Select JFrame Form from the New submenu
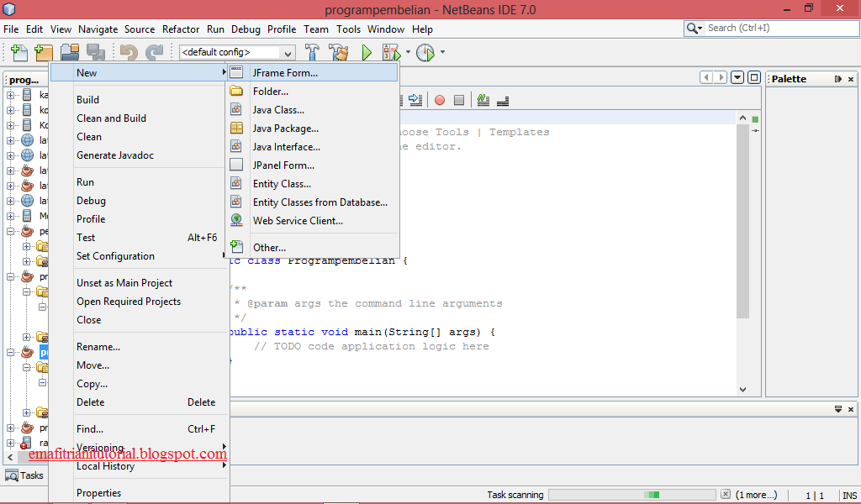 tap(286, 72)
